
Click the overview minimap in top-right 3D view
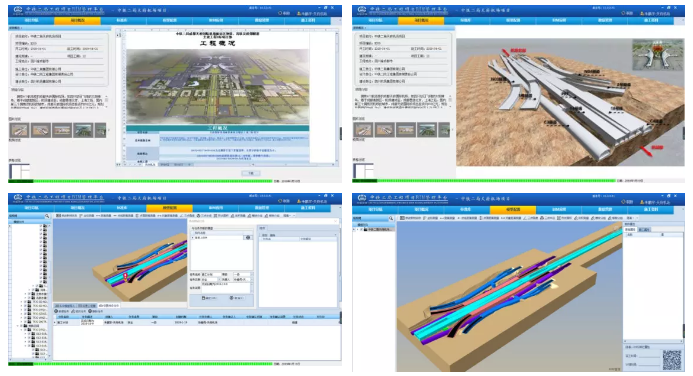coord(658,55)
